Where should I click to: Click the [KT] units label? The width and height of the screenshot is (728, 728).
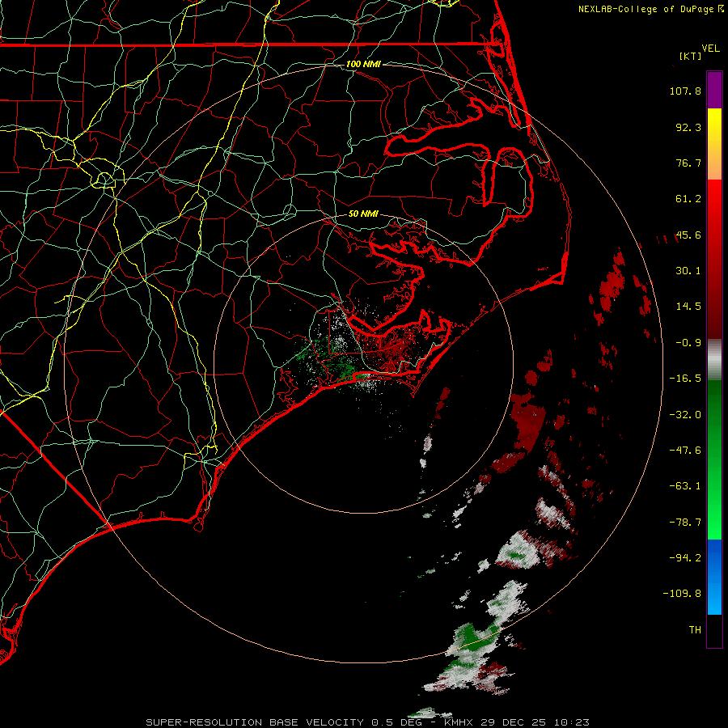click(690, 56)
